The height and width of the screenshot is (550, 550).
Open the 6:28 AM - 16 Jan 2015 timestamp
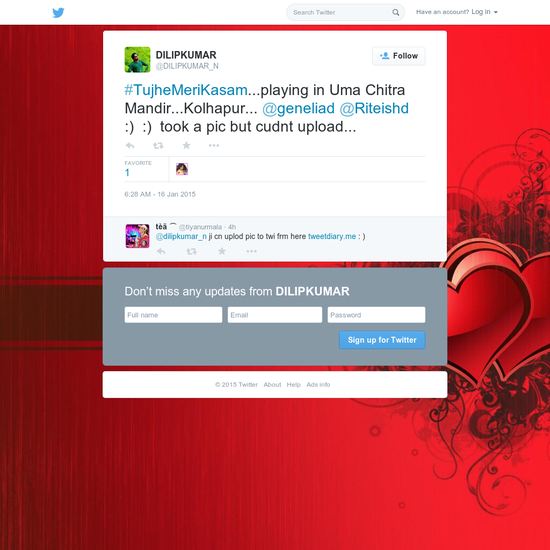(160, 194)
